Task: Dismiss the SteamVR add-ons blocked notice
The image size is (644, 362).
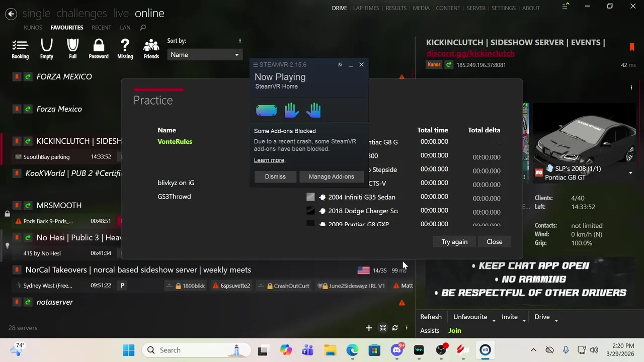Action: point(275,176)
